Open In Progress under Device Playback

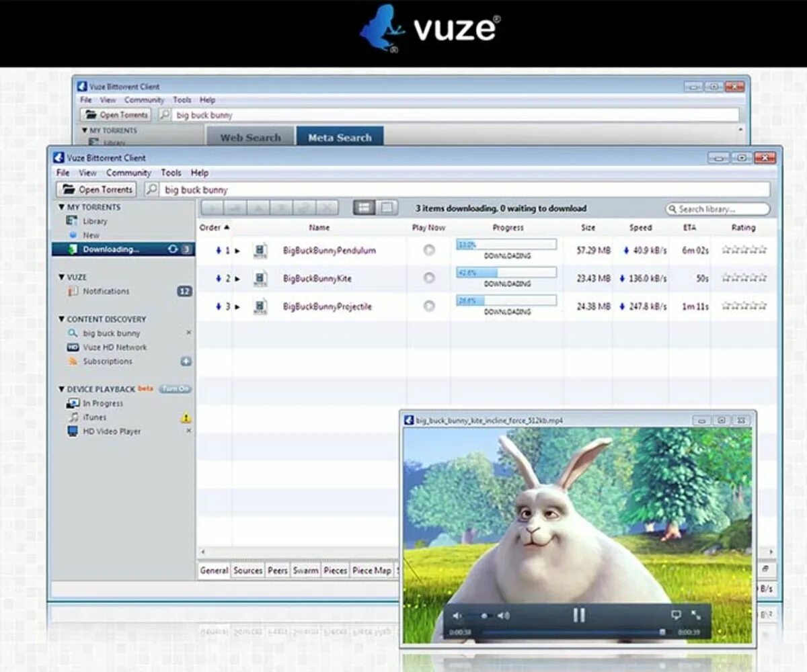[x=102, y=403]
